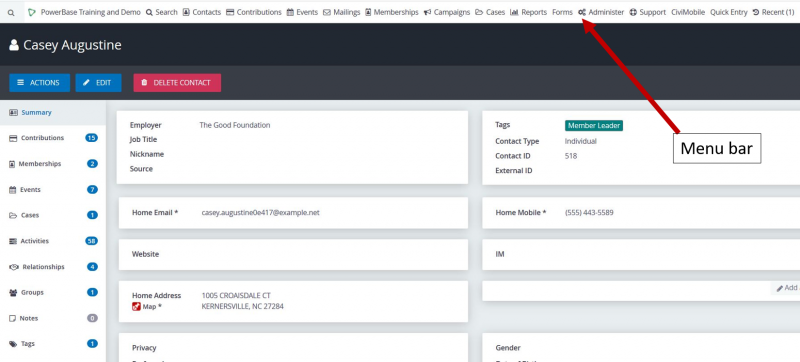Click the Add pencil link at right edge
This screenshot has height=362, width=800.
(x=788, y=288)
